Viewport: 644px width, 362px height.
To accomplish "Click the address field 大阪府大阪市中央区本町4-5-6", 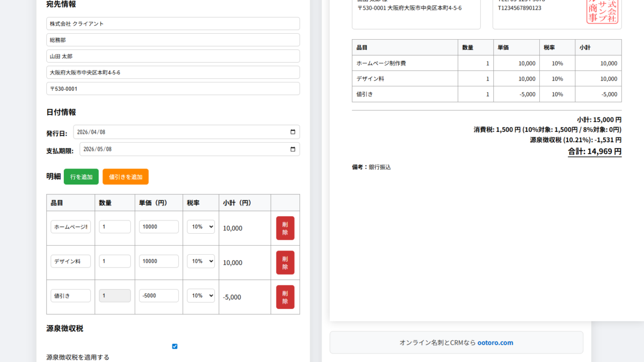I will point(173,72).
